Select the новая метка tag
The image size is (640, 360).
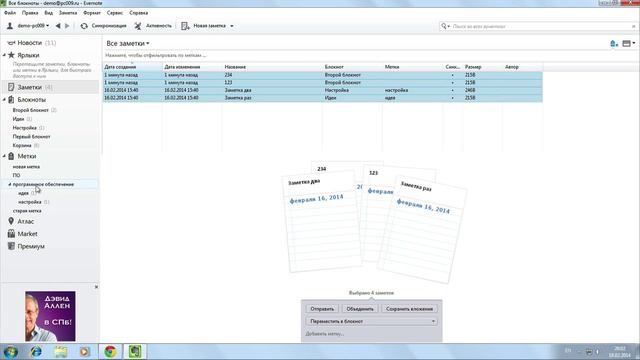click(x=26, y=167)
